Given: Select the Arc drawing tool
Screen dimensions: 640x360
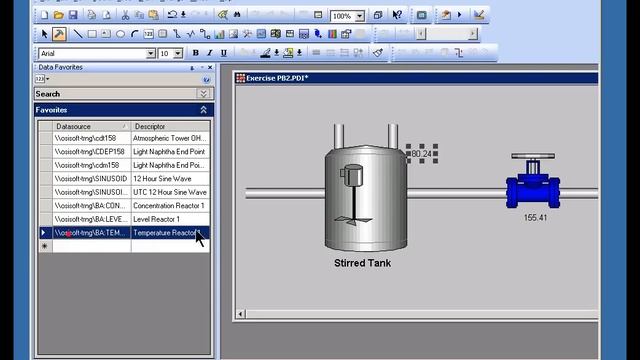Looking at the screenshot, I should point(134,34).
